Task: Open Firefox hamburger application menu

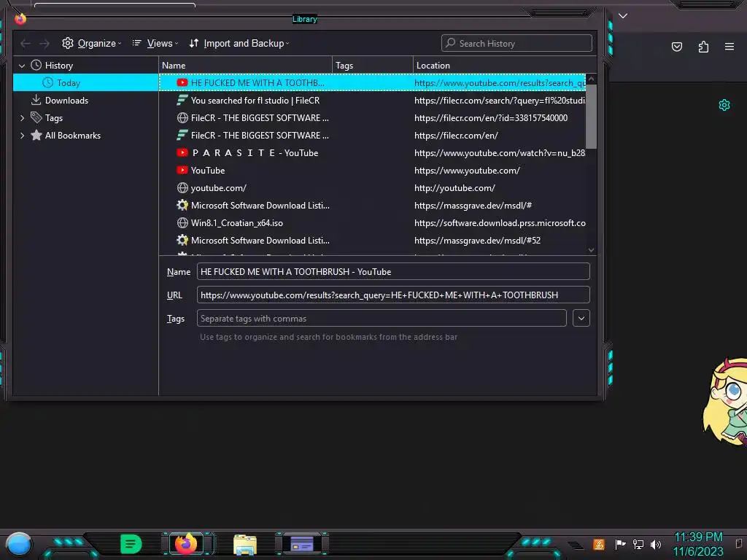Action: pyautogui.click(x=729, y=47)
